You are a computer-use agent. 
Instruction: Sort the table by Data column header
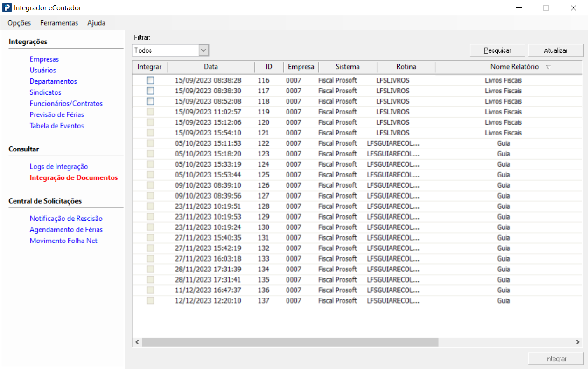210,67
